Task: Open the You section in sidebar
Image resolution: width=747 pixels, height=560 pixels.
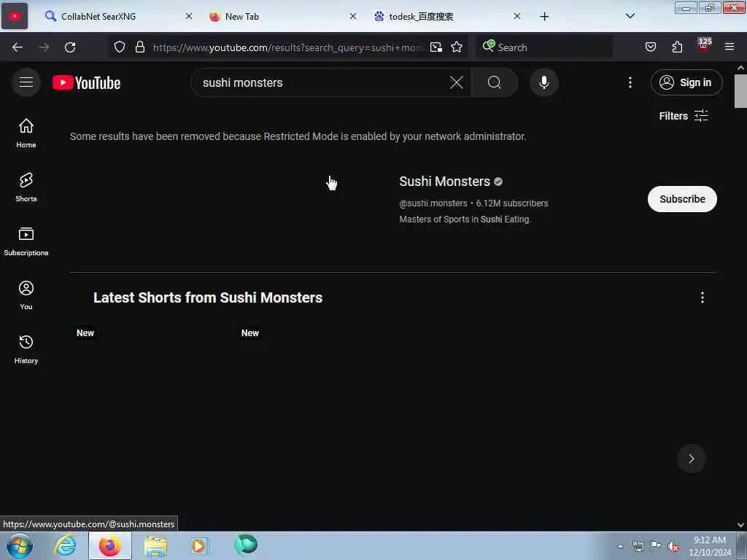Action: point(26,295)
